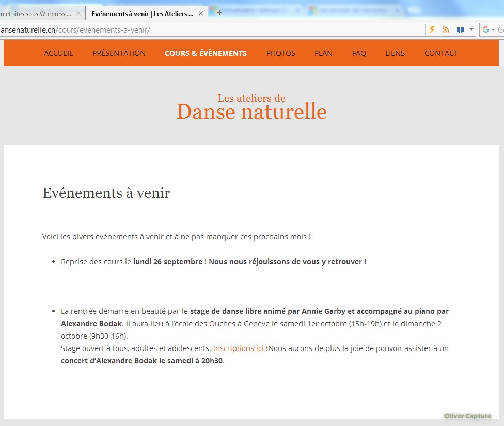The image size is (504, 426).
Task: Click the blue open book reader icon
Action: (x=460, y=29)
